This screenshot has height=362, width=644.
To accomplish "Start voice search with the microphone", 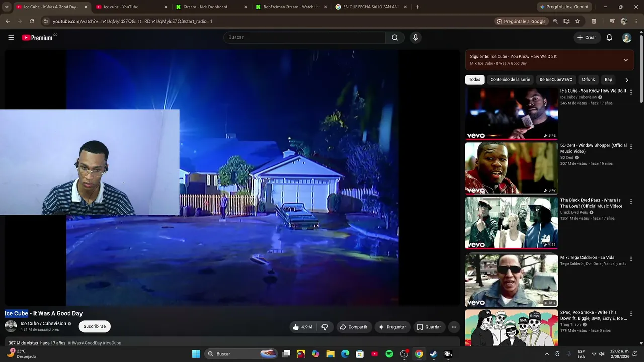I will coord(416,38).
